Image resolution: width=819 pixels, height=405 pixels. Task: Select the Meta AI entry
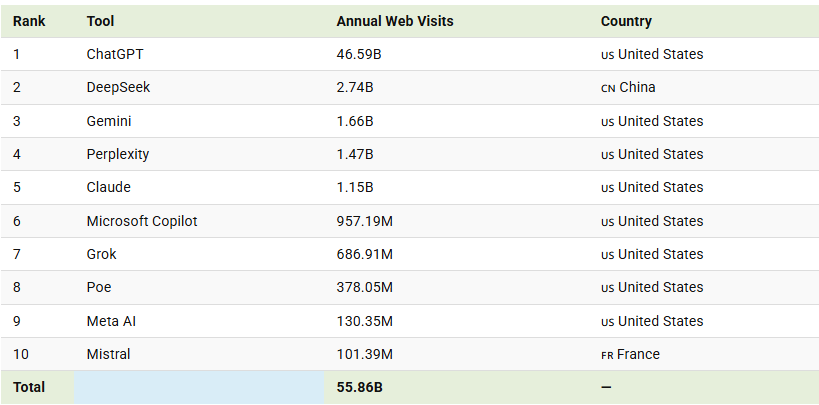(112, 321)
